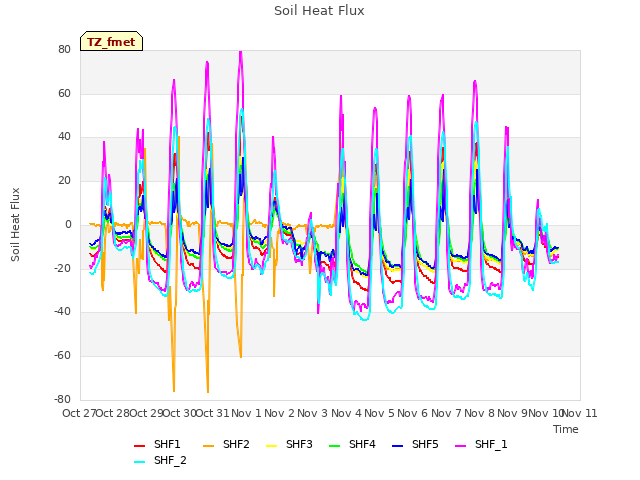
Task: Click the Soil Heat Flux chart title
Action: [319, 11]
